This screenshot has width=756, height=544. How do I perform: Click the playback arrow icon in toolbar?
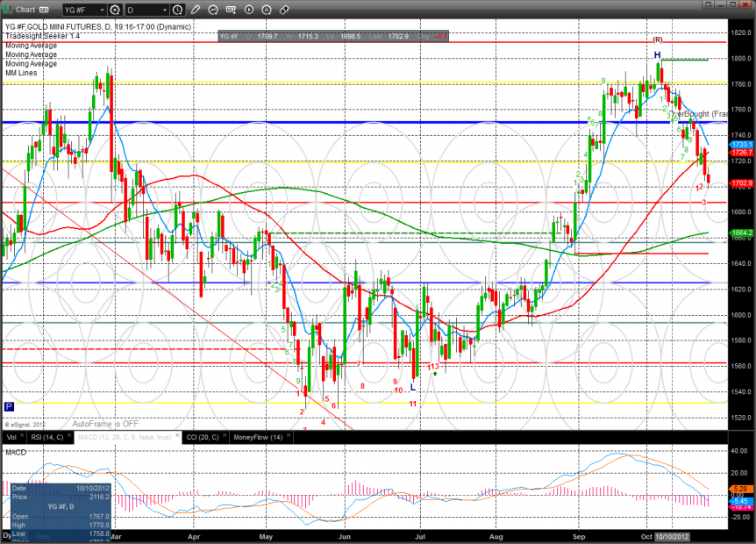pos(249,10)
